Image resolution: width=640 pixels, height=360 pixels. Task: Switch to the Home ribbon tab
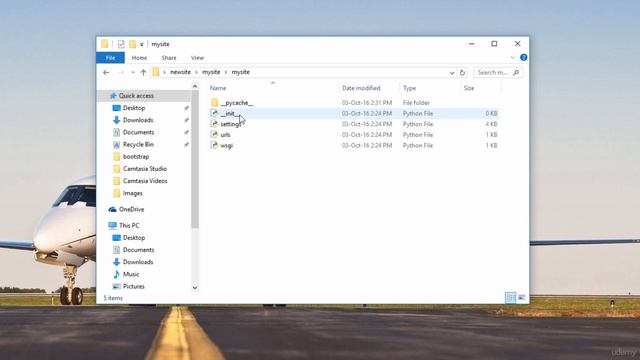(x=139, y=58)
